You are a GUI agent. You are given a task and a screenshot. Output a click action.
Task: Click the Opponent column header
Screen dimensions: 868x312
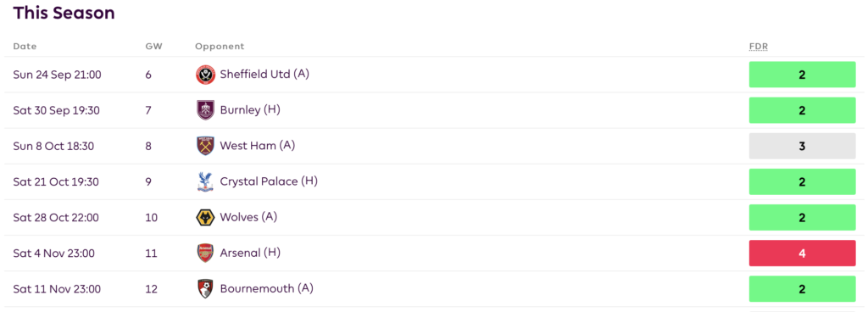pos(220,47)
